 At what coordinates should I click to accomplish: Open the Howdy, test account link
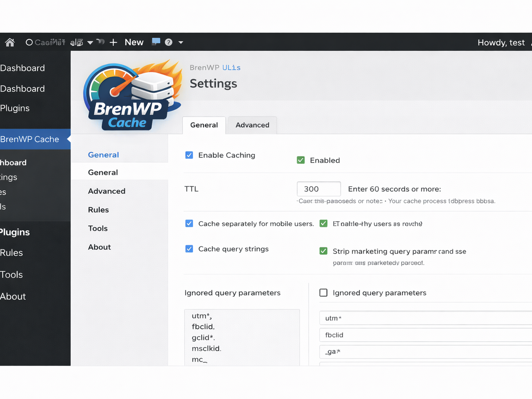click(501, 42)
